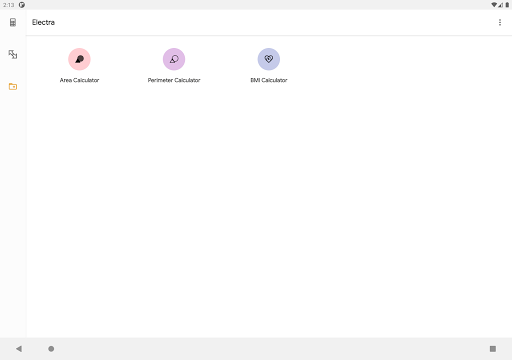The height and width of the screenshot is (360, 512).
Task: Launch the BMI Calculator heart icon
Action: tap(269, 59)
